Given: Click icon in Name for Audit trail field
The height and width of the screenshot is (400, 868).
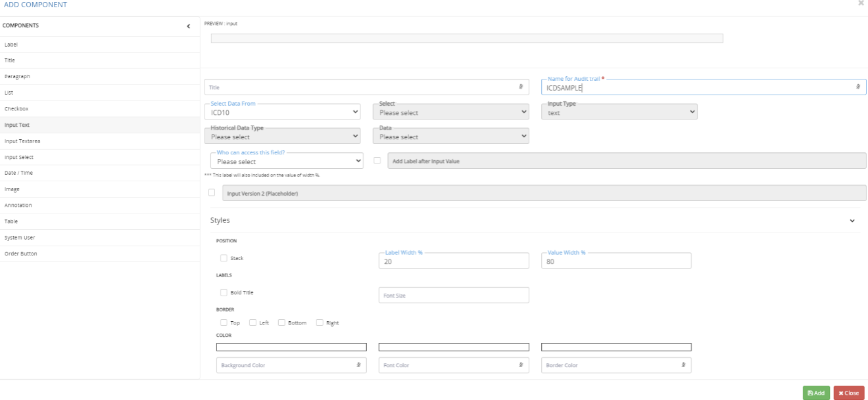Looking at the screenshot, I should [857, 87].
